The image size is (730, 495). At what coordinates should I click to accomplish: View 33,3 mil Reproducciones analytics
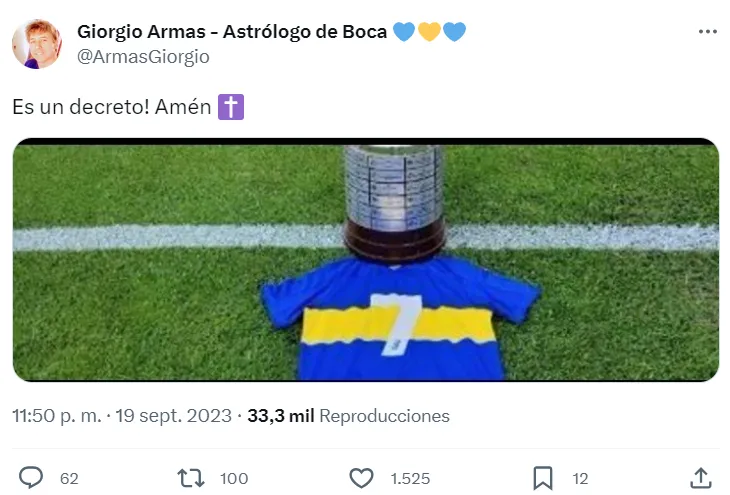point(349,416)
